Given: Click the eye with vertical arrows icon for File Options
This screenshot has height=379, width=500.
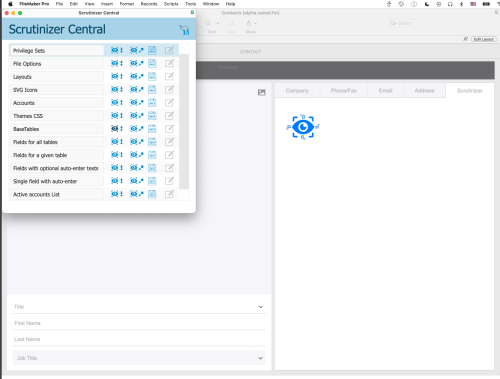Looking at the screenshot, I should point(117,63).
